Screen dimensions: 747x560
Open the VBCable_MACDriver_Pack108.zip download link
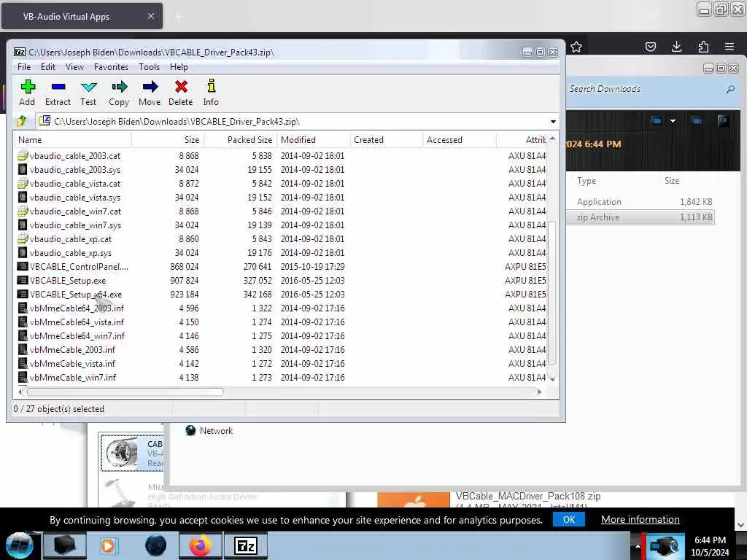[x=528, y=496]
